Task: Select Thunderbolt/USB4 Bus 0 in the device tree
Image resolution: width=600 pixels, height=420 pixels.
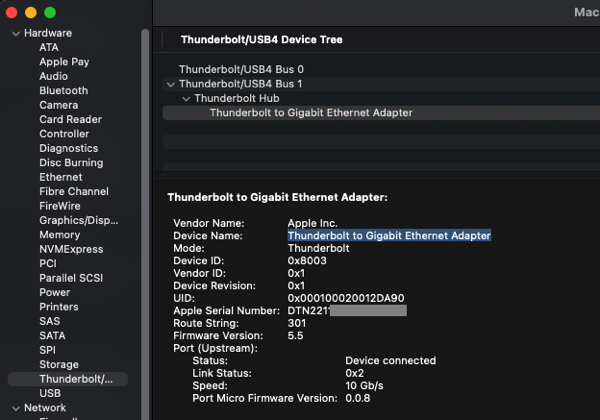Action: tap(241, 69)
